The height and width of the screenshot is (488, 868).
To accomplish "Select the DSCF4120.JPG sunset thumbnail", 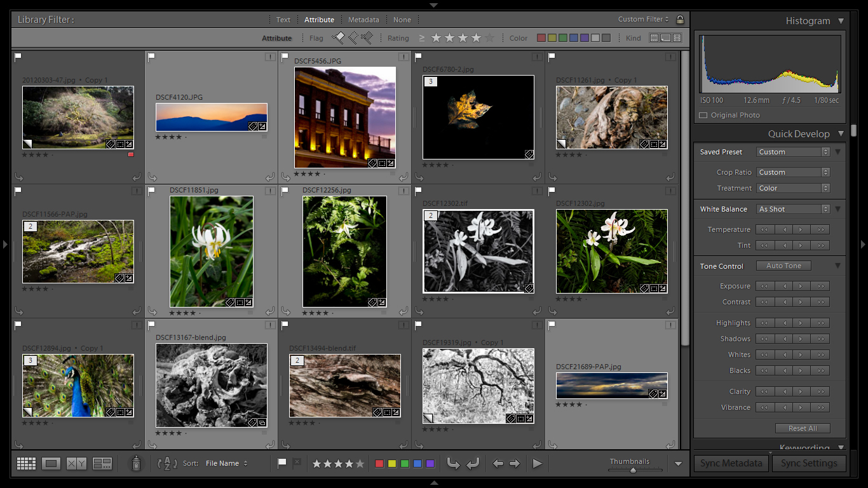I will point(212,118).
